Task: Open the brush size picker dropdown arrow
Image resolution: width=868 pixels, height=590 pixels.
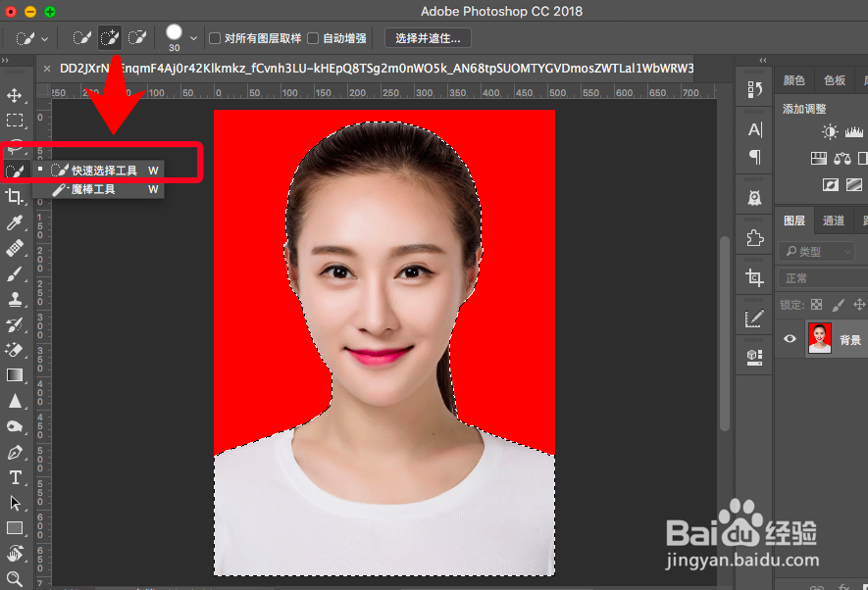Action: (x=193, y=38)
